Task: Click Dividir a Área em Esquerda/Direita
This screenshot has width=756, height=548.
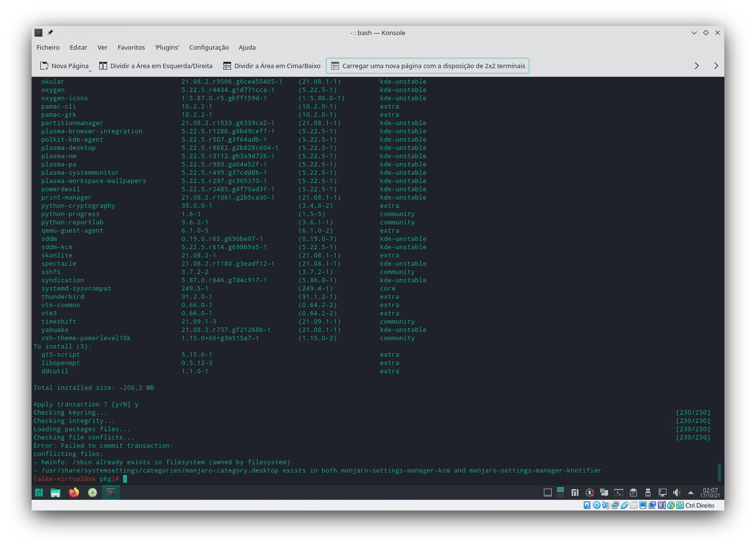Action: [156, 66]
